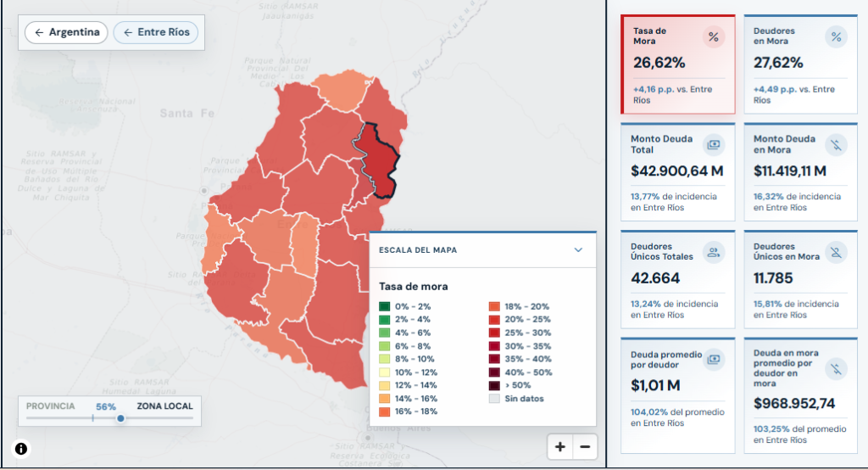868x470 pixels.
Task: Click the 13,77% de incidencia text
Action: pos(674,202)
